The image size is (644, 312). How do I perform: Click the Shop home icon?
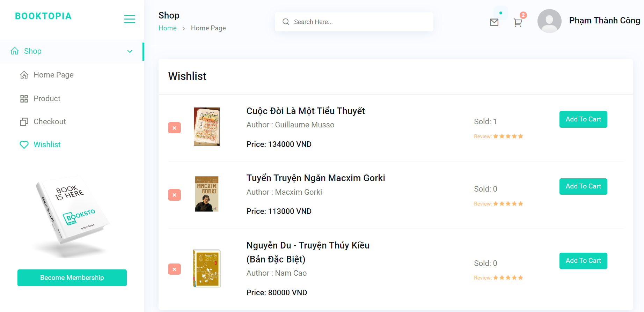(14, 51)
